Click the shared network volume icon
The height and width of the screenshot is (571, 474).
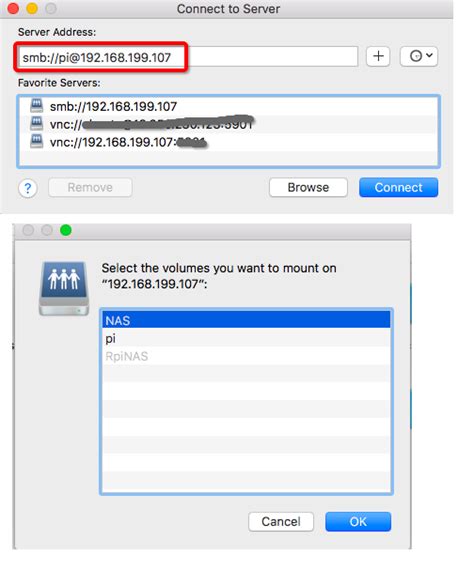pyautogui.click(x=64, y=288)
